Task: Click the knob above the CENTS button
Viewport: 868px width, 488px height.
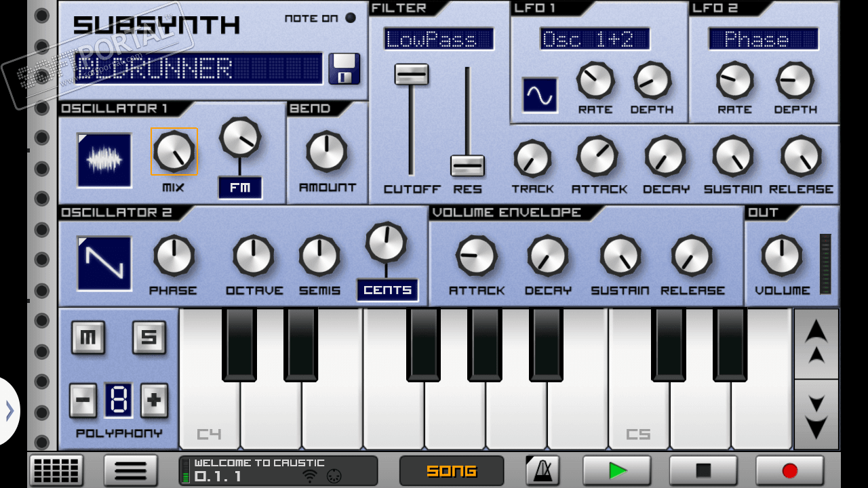Action: click(387, 242)
